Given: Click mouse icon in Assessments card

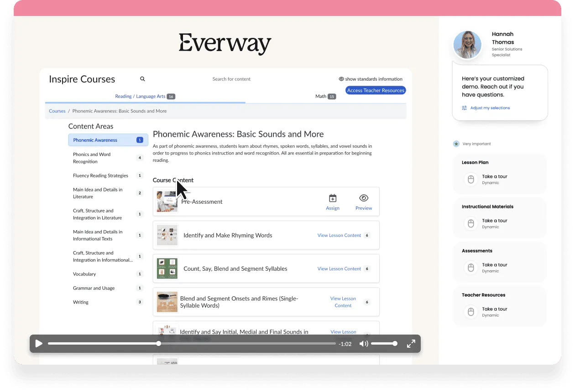Looking at the screenshot, I should (x=470, y=268).
